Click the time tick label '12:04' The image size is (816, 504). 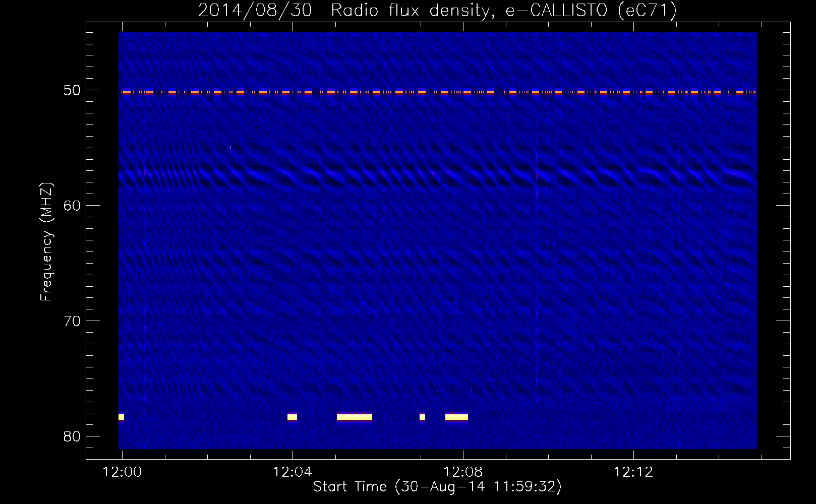(293, 472)
